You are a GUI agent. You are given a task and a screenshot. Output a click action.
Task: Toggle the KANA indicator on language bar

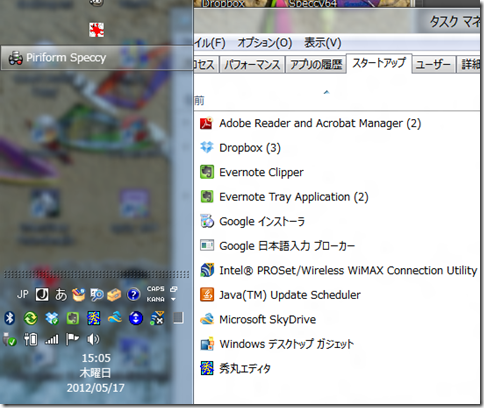[156, 299]
